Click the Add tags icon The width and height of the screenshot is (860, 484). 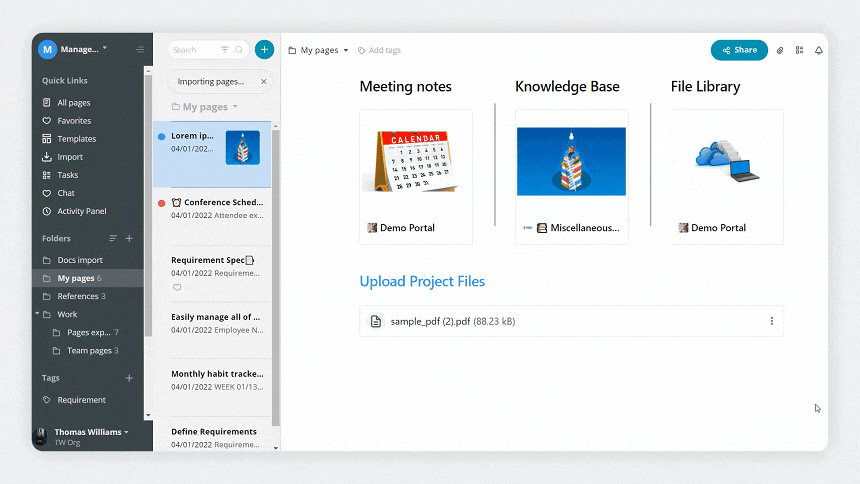tap(361, 50)
